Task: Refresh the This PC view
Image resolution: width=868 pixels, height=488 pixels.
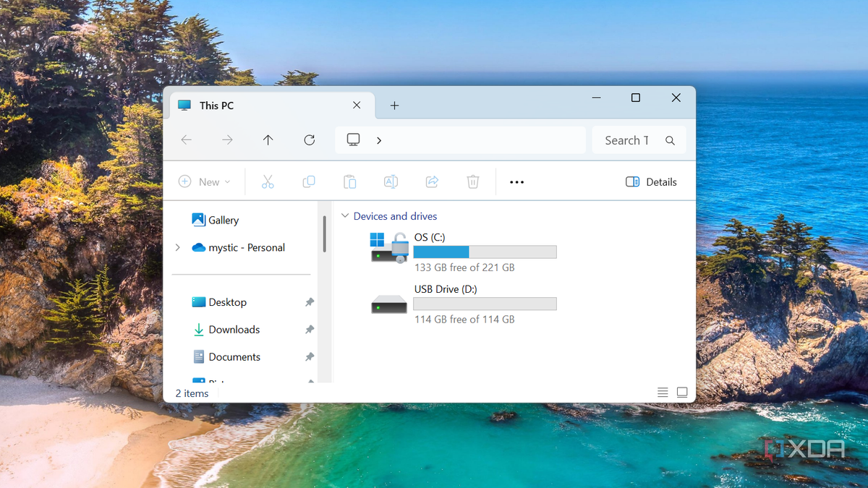Action: (x=310, y=140)
